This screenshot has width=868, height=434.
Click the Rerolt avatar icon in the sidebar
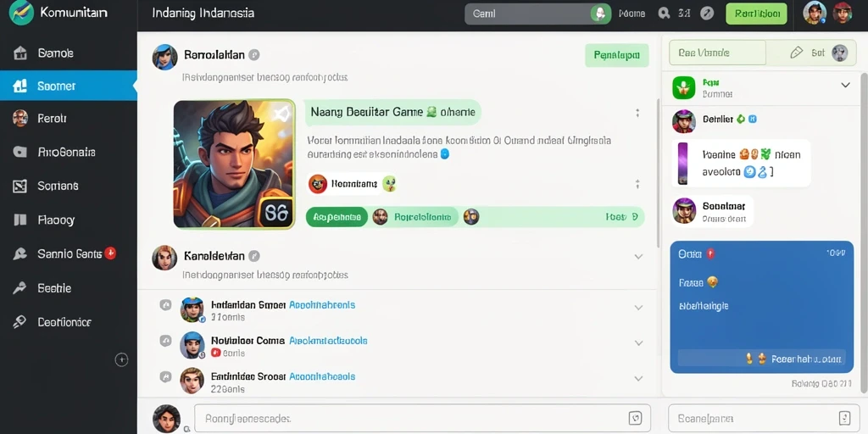click(x=20, y=118)
